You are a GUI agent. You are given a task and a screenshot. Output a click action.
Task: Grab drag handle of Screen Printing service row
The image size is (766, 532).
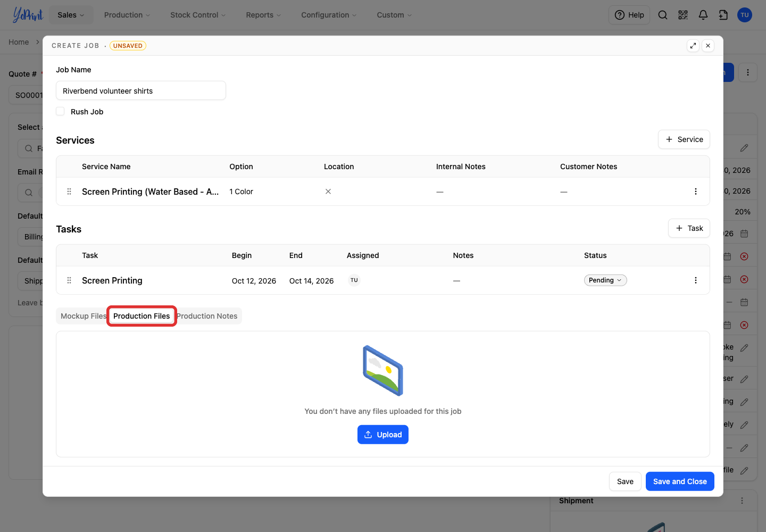(x=69, y=192)
